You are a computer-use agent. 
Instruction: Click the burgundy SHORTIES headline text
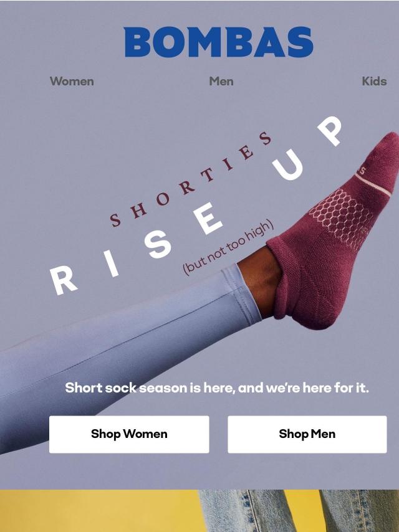(190, 180)
